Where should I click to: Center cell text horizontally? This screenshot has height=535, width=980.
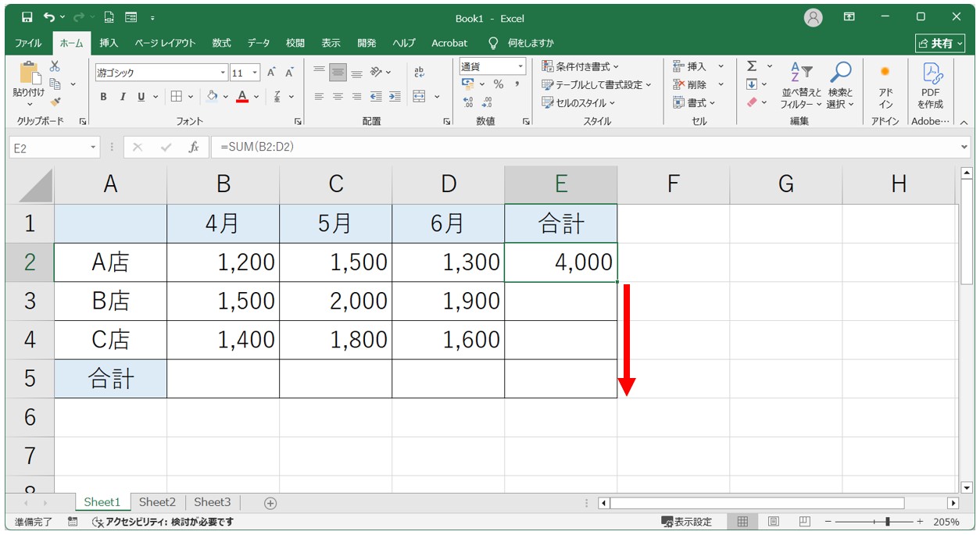pos(338,97)
